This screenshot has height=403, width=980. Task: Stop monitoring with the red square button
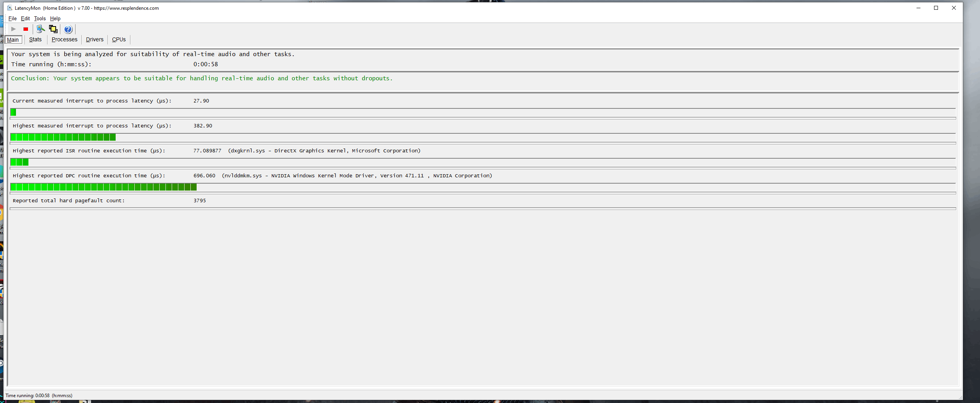click(26, 29)
